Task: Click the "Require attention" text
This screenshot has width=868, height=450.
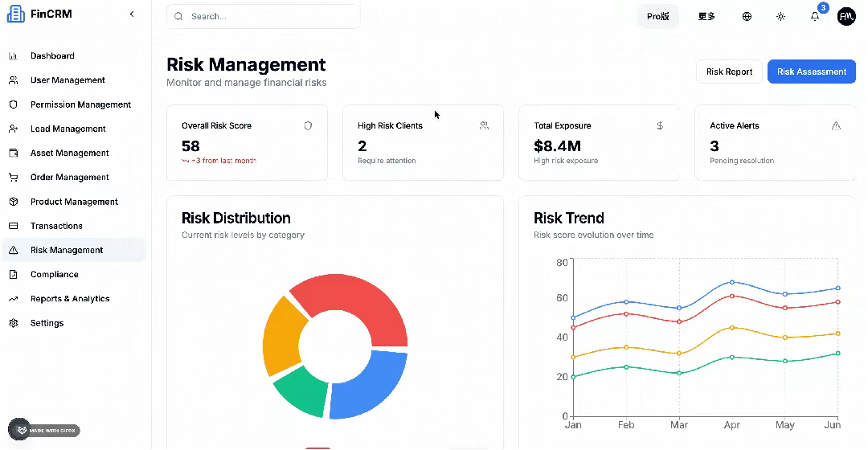Action: (x=387, y=161)
